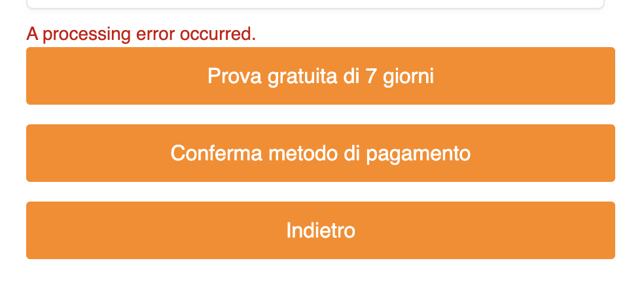Click the red processing error message
The height and width of the screenshot is (301, 644).
[141, 34]
